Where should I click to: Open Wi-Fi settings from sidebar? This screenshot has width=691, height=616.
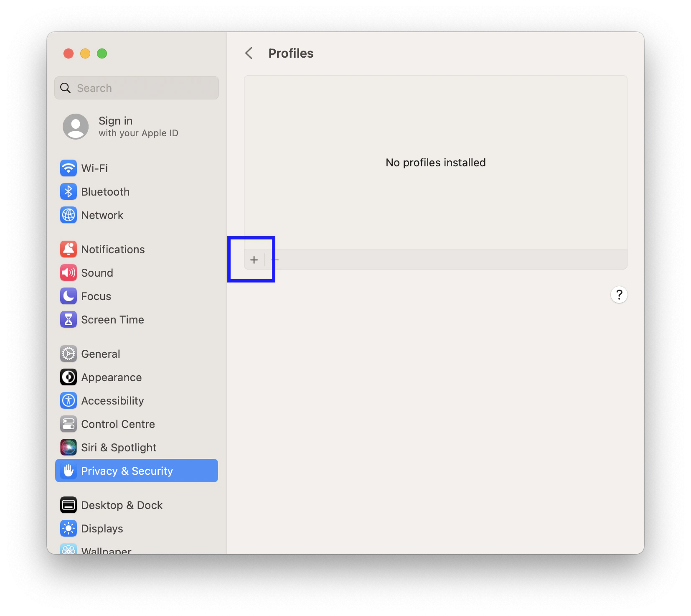[x=96, y=168]
